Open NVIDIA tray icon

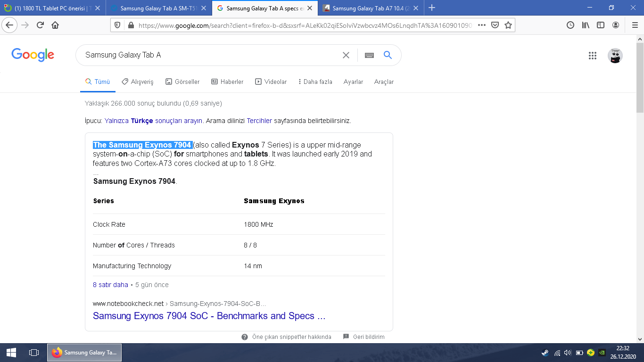pyautogui.click(x=602, y=352)
